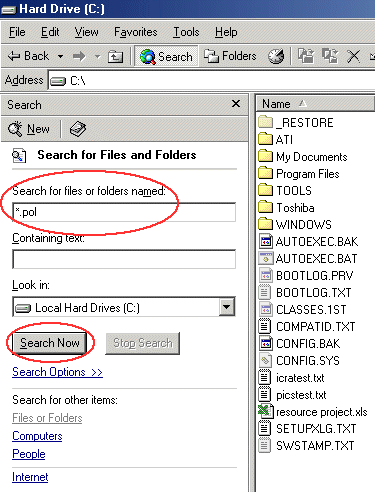Click the Move To toolbar icon
Viewport: 375px width, 492px height.
tap(306, 56)
